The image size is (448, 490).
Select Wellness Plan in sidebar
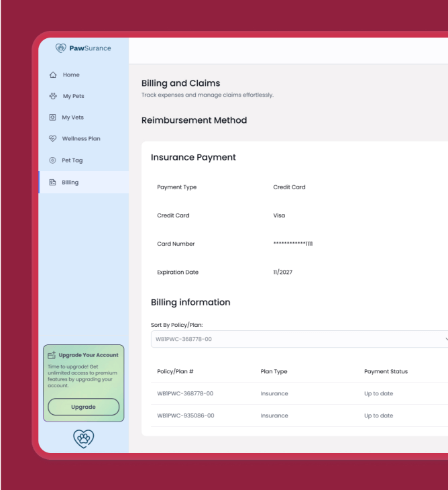pos(84,138)
